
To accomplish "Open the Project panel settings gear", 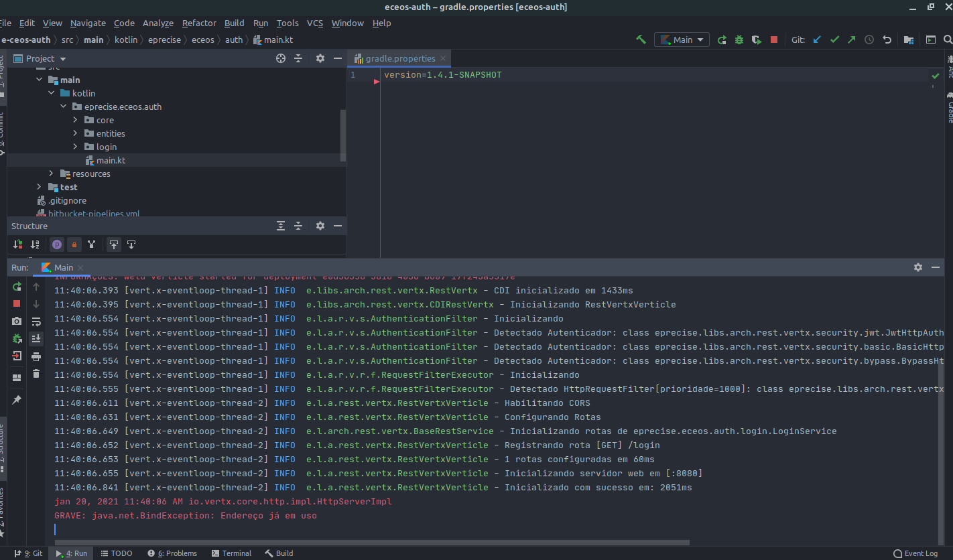I will click(320, 58).
